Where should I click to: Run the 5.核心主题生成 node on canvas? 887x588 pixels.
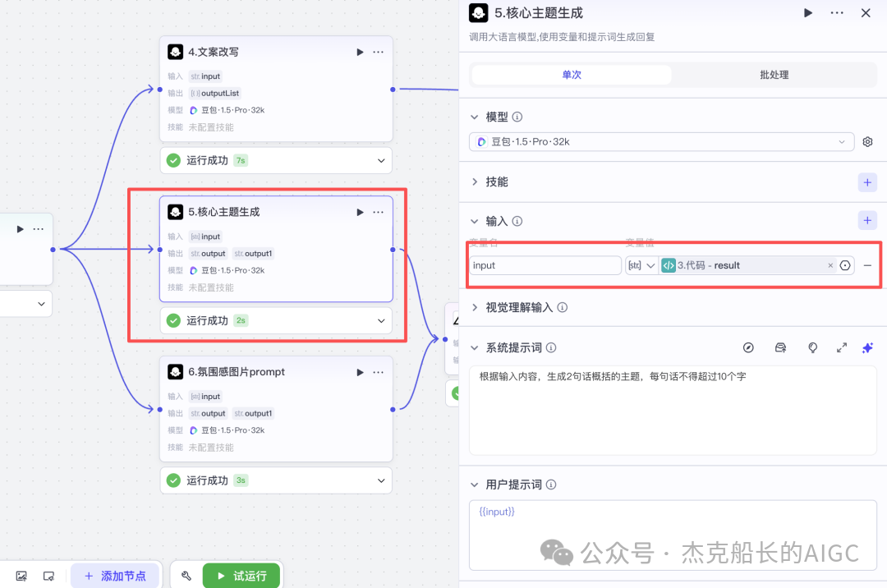coord(360,212)
